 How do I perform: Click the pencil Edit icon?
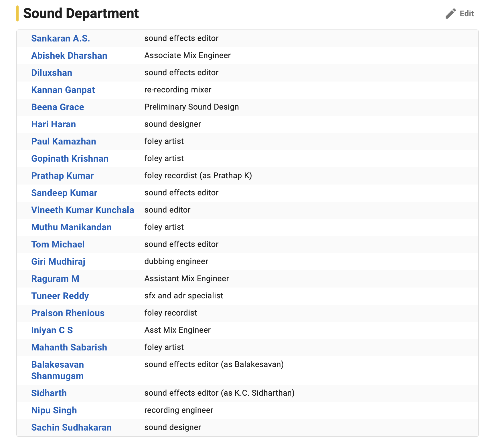(450, 13)
